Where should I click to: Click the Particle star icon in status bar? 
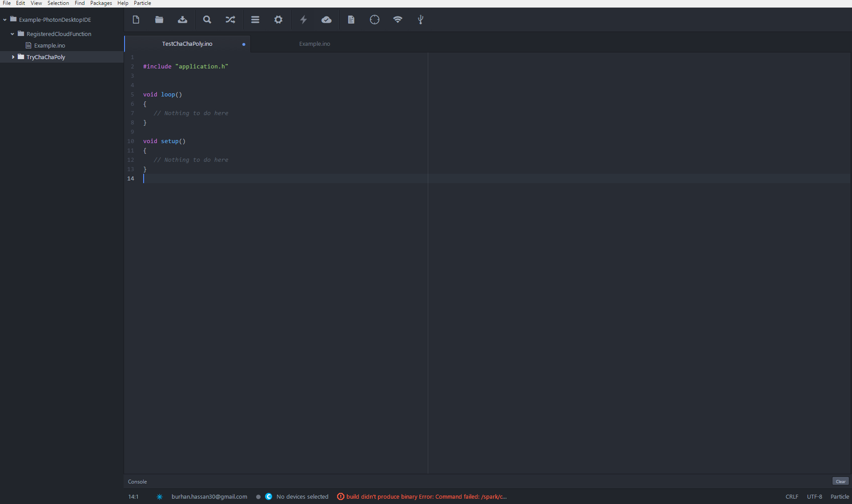[x=160, y=497]
